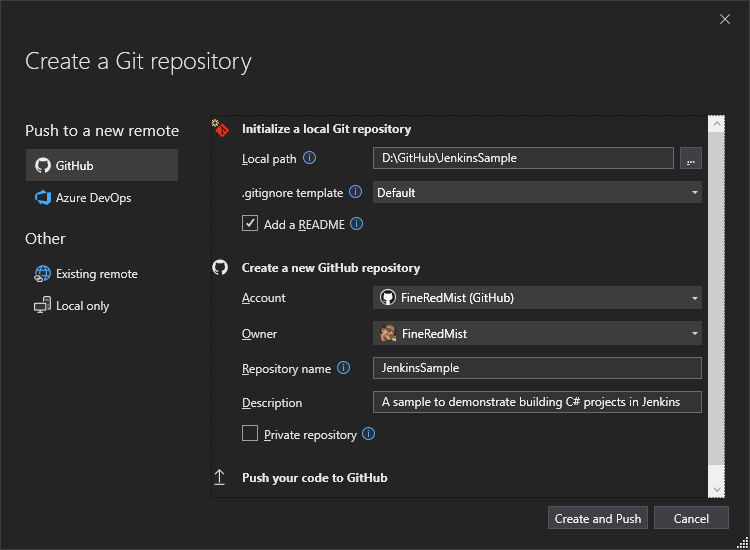
Task: Click the Local only computer icon
Action: click(43, 305)
